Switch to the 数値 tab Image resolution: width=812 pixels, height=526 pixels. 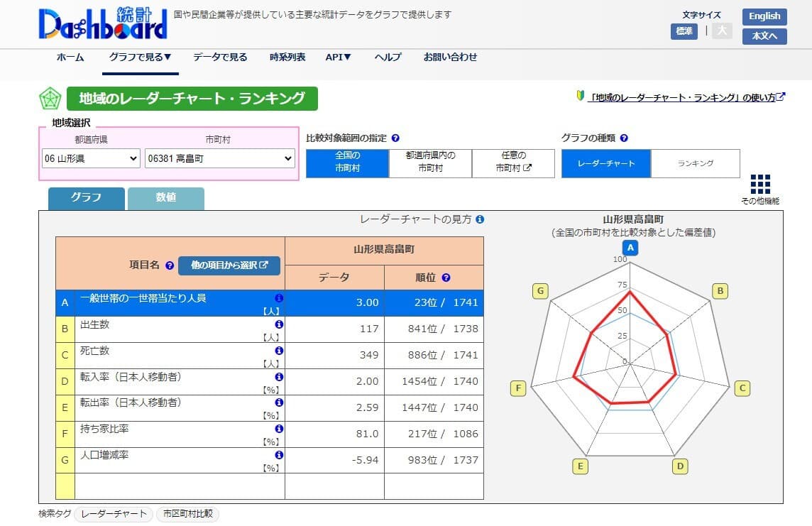click(166, 199)
